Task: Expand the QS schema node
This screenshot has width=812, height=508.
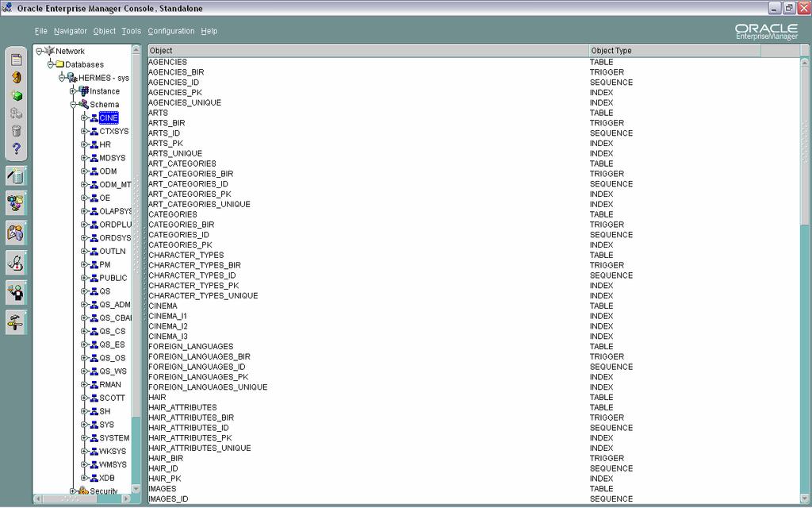Action: (x=85, y=291)
